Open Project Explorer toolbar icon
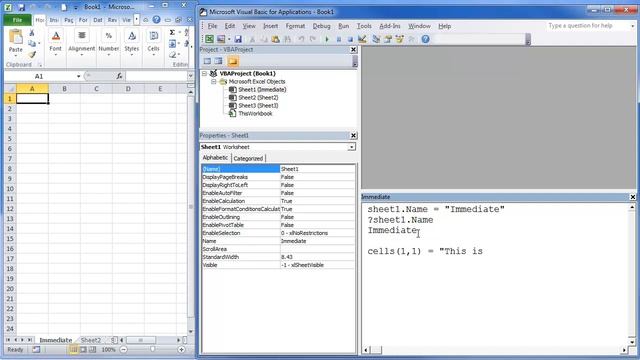640x360 pixels. pos(376,39)
